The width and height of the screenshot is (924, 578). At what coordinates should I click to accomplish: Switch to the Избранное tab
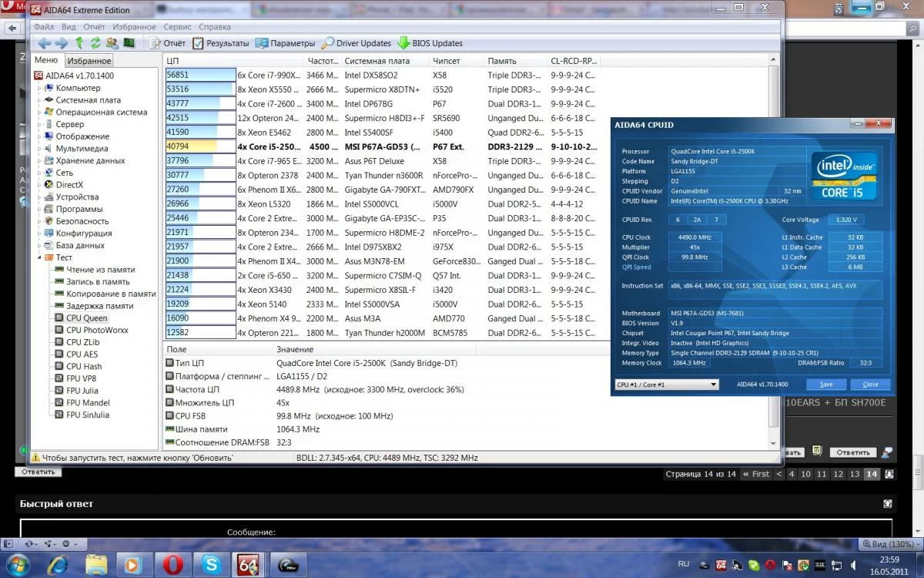point(89,61)
